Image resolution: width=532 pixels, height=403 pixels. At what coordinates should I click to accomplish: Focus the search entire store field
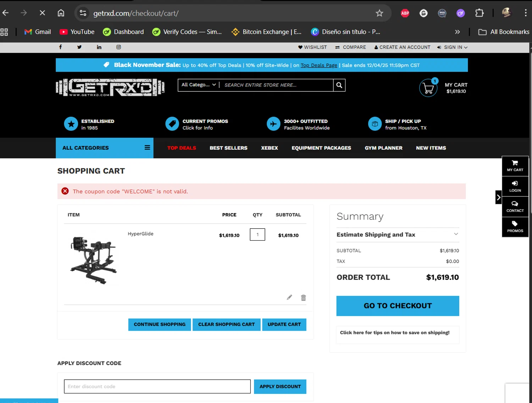pos(277,85)
